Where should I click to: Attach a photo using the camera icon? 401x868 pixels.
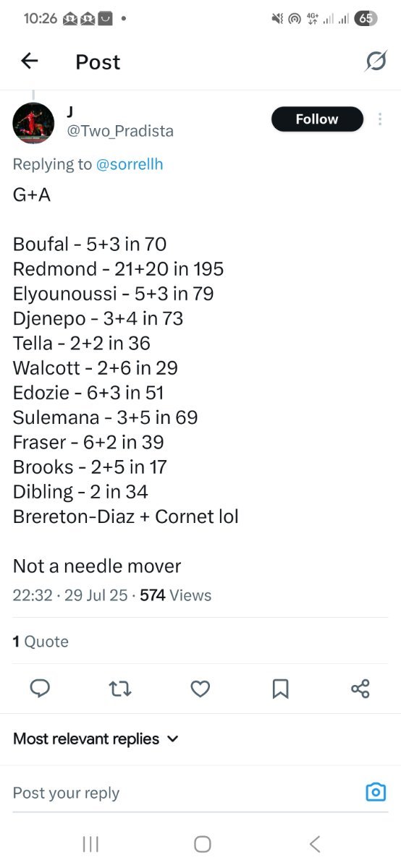(376, 792)
